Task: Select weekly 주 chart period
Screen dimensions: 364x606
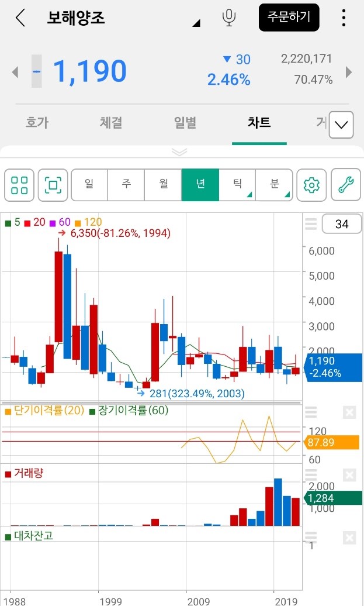Action: (126, 185)
